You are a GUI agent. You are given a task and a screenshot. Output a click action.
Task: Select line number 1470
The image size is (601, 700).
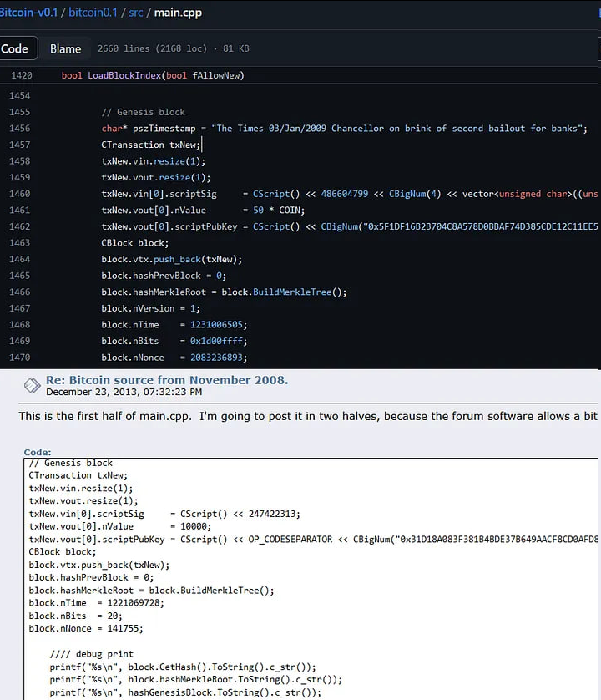click(20, 358)
